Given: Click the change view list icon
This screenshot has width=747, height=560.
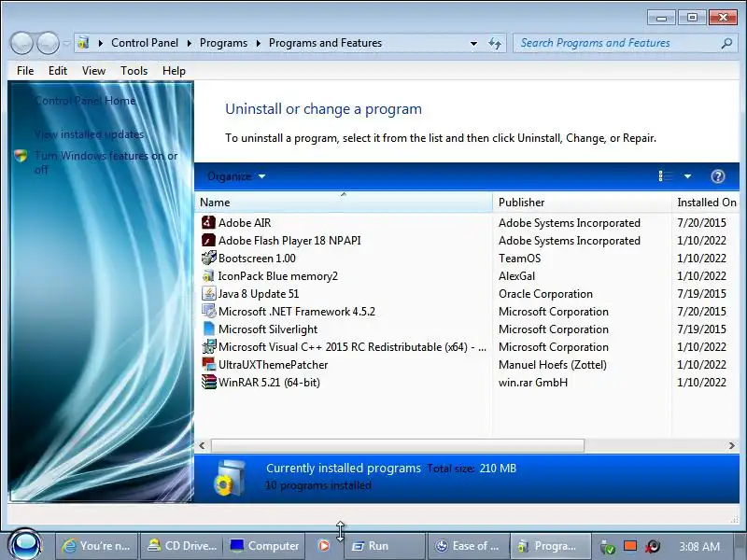Looking at the screenshot, I should (666, 176).
